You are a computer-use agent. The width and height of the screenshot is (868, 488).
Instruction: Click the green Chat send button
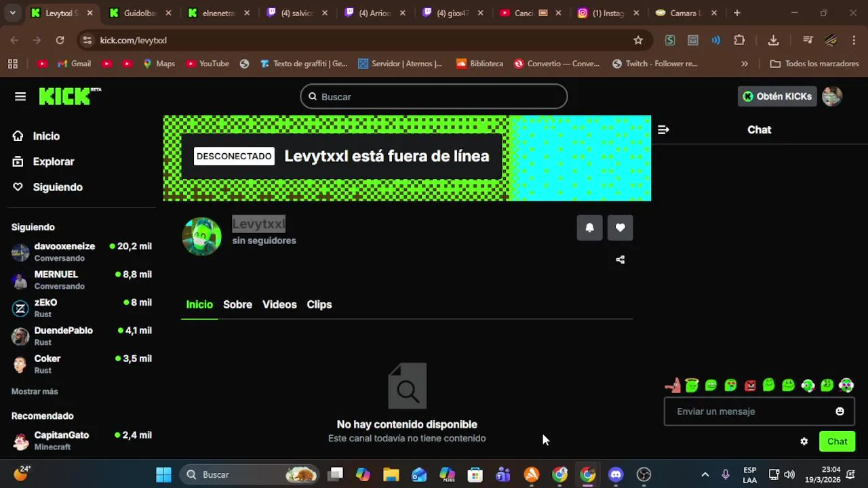pyautogui.click(x=837, y=442)
